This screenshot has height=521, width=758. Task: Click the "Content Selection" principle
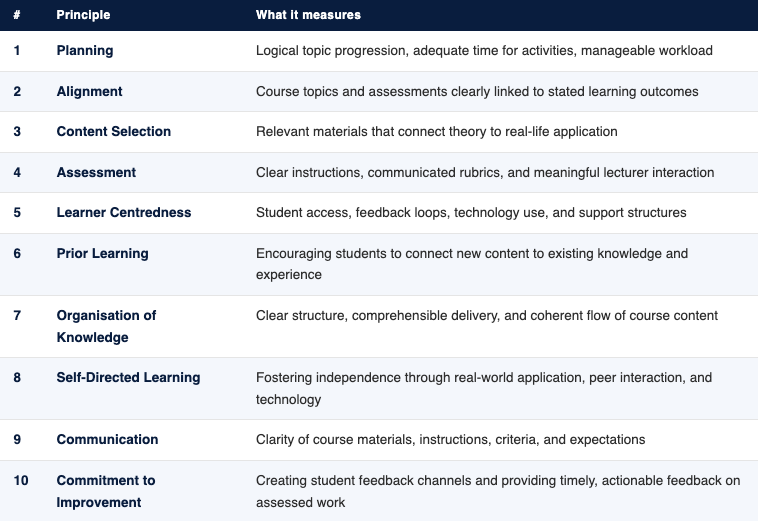click(113, 131)
